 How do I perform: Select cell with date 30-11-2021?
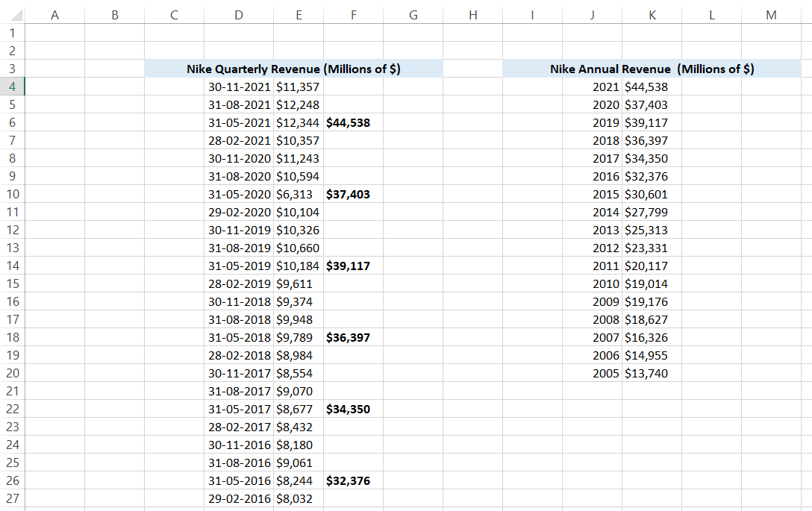pos(239,87)
